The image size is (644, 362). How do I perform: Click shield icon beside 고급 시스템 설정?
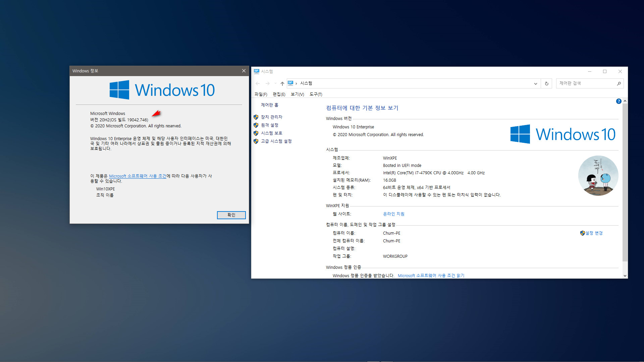tap(256, 141)
